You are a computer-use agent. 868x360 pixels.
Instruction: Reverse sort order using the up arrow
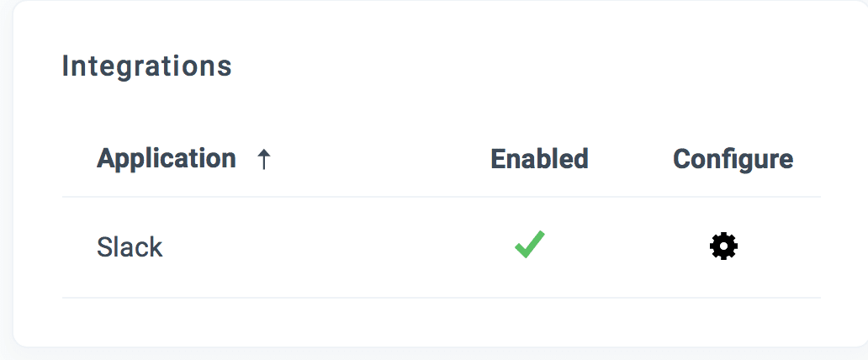[x=263, y=160]
